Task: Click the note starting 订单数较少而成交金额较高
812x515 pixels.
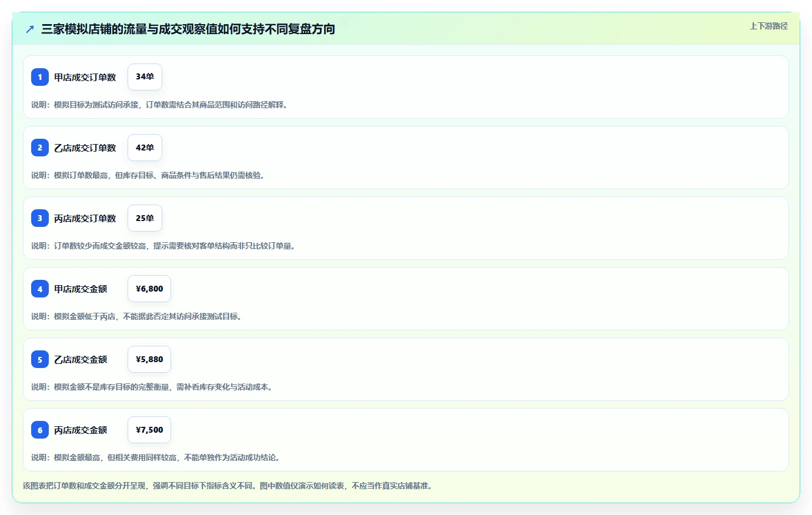Action: (x=163, y=246)
